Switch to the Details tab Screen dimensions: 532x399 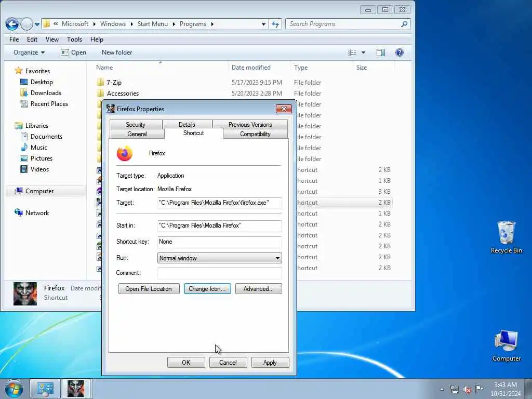(x=187, y=125)
